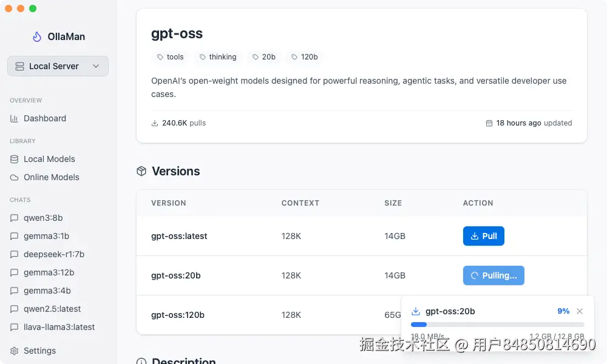Click the CONTEXT column header

click(300, 203)
